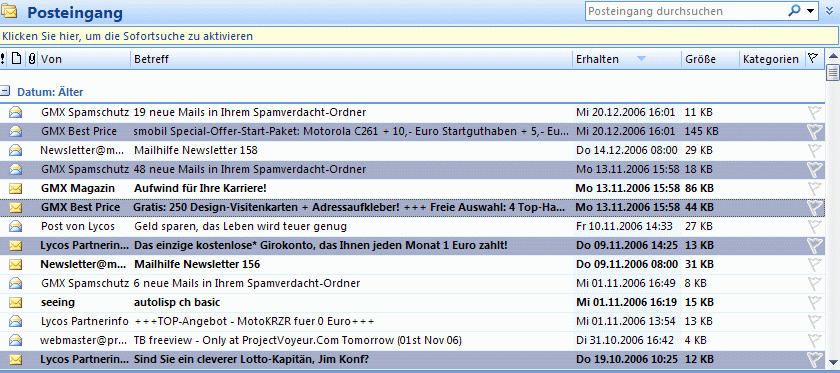Sort by the Kategorien column header
The width and height of the screenshot is (840, 373).
click(772, 59)
